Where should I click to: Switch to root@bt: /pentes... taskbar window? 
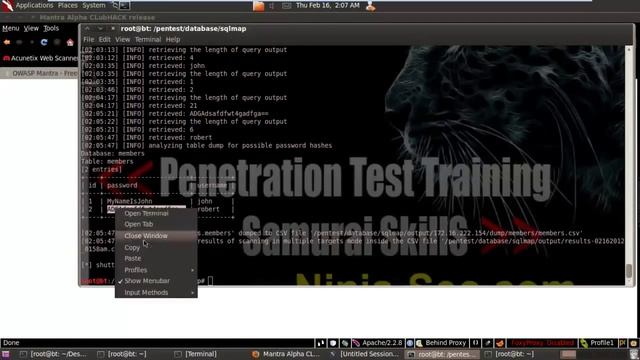[x=442, y=354]
